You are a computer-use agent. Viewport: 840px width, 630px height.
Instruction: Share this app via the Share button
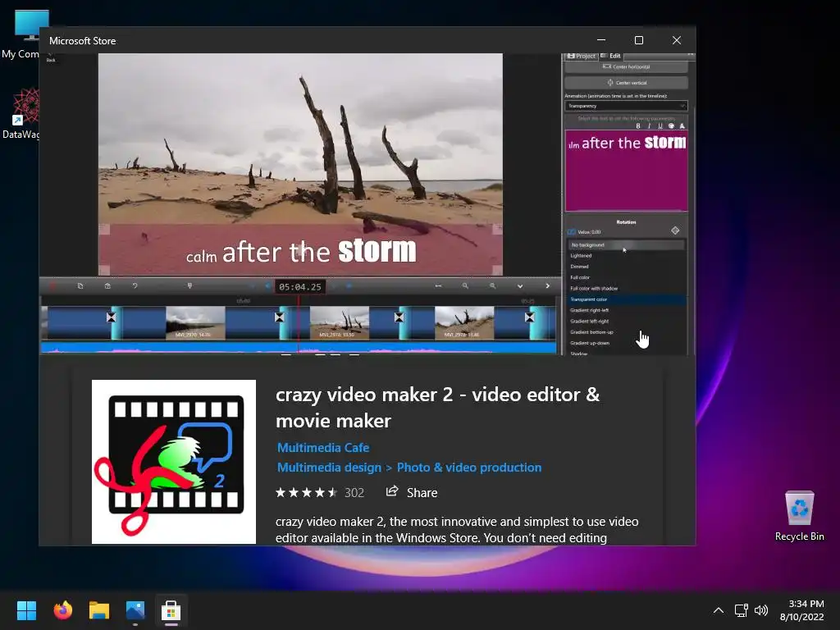(412, 492)
